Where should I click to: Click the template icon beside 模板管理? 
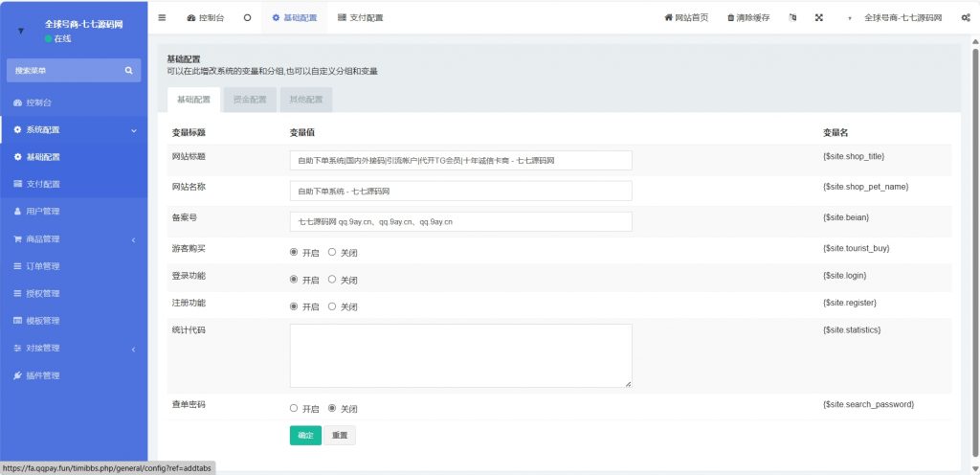click(x=17, y=321)
